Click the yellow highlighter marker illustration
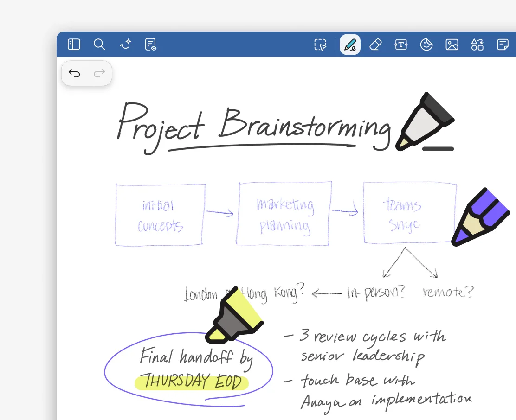The width and height of the screenshot is (516, 420). click(x=234, y=315)
